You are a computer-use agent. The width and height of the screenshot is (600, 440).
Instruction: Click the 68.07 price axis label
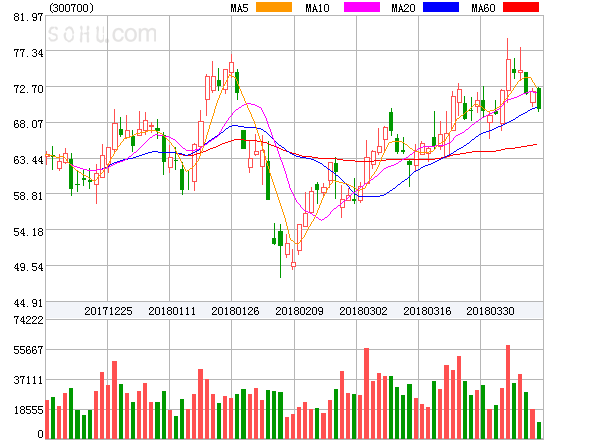[28, 124]
